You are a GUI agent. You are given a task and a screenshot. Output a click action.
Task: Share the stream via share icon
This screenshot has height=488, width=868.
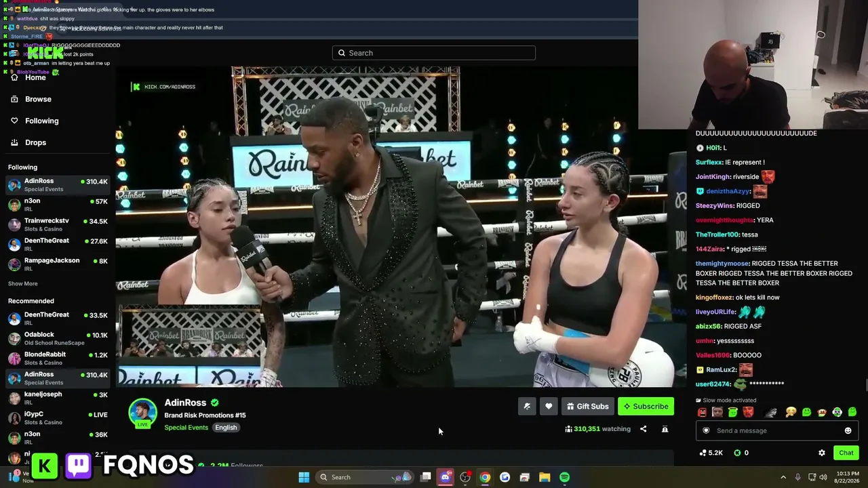(x=643, y=429)
